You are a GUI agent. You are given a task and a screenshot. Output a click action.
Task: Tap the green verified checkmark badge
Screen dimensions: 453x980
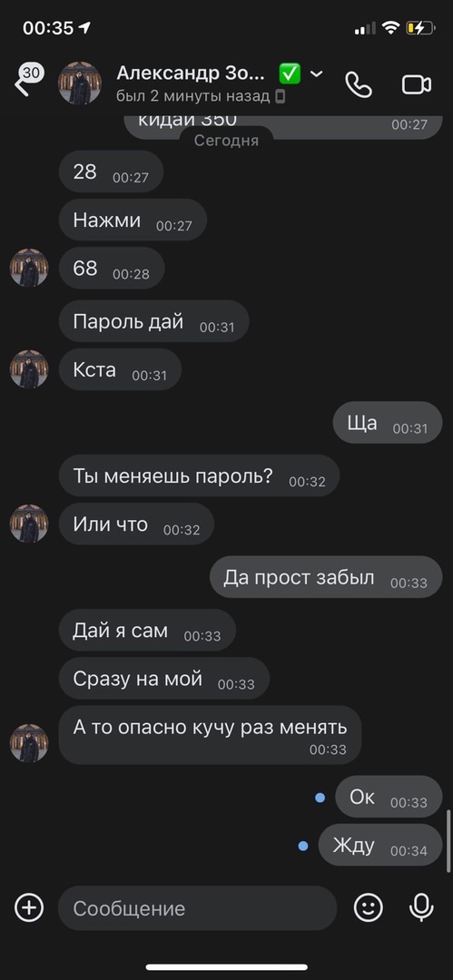coord(290,73)
